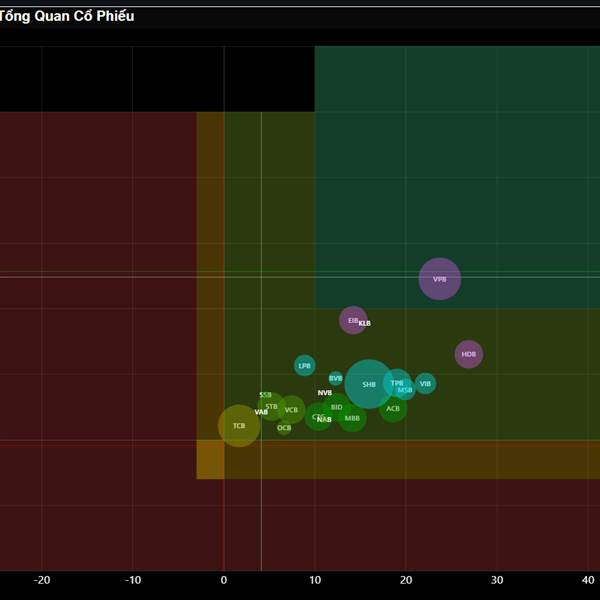Select the EIB bubble
This screenshot has height=600, width=600.
[353, 320]
